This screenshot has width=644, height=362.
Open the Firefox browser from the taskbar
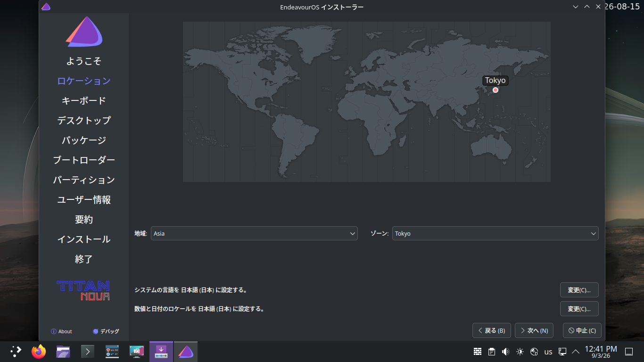pyautogui.click(x=39, y=352)
